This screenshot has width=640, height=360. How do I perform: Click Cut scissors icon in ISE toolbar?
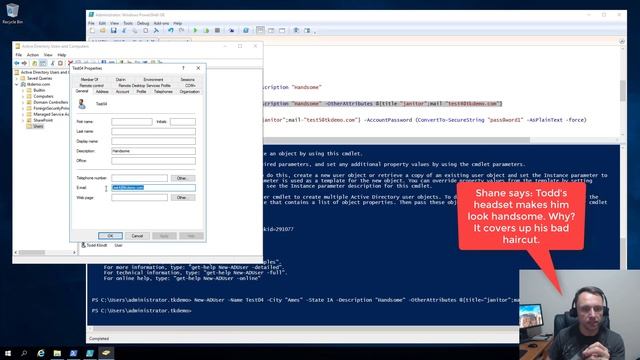[x=124, y=31]
